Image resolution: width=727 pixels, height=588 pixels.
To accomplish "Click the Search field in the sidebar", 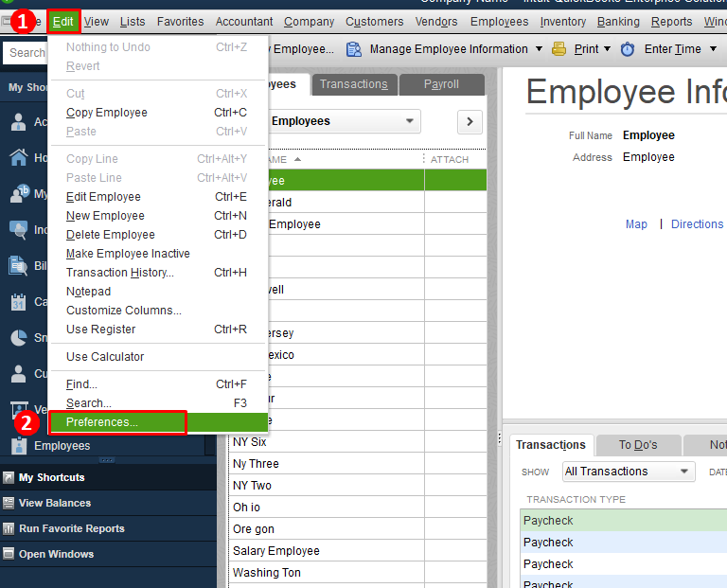I will click(x=26, y=52).
